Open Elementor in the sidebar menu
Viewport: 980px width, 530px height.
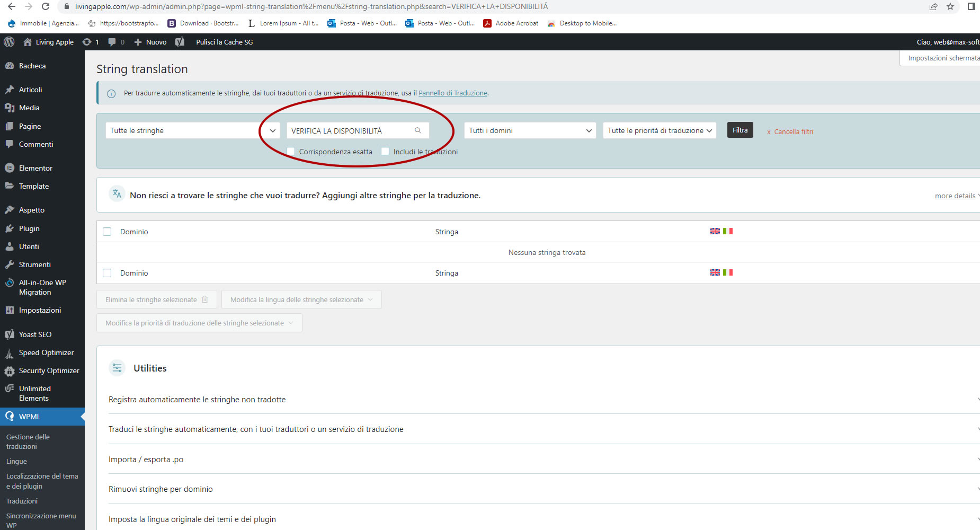coord(35,168)
